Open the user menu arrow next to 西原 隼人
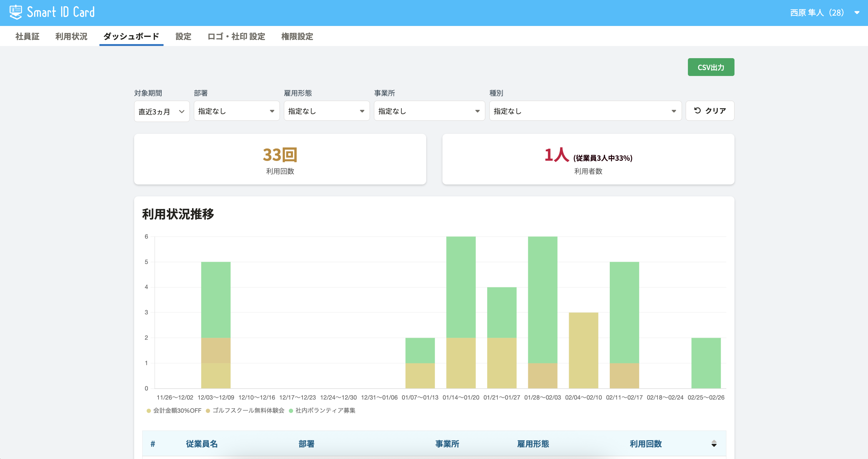The height and width of the screenshot is (459, 868). [856, 13]
